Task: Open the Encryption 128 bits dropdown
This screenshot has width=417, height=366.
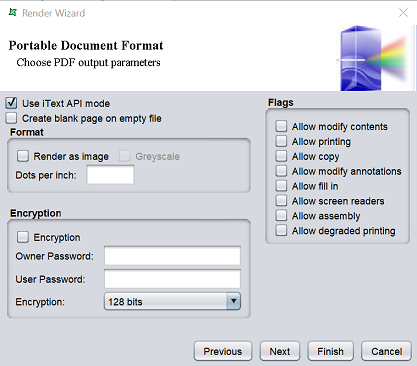Action: point(172,301)
